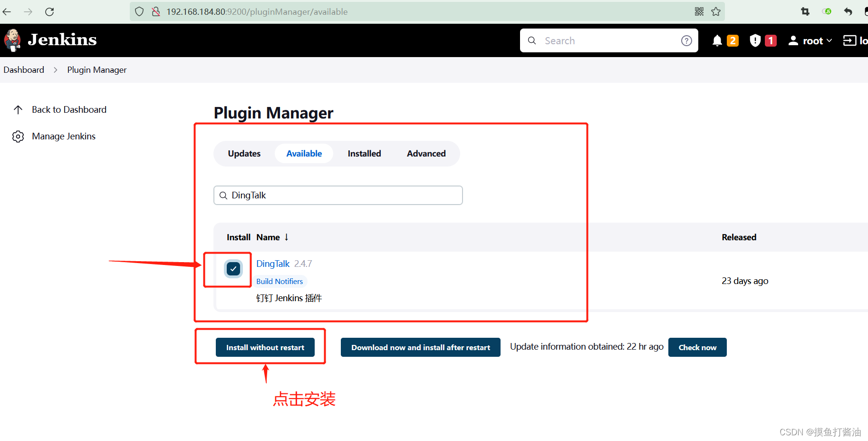
Task: Open the search help question mark icon
Action: tap(686, 40)
